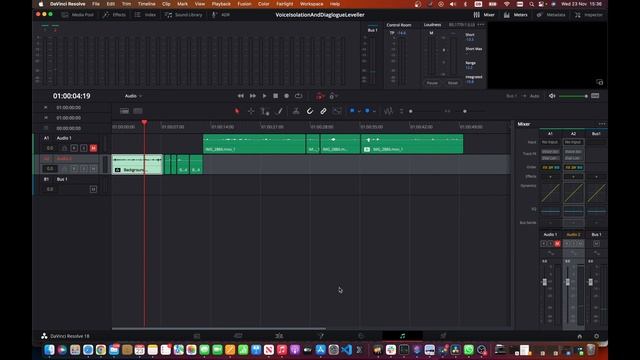
Task: Open the Playback menu
Action: pyautogui.click(x=221, y=4)
